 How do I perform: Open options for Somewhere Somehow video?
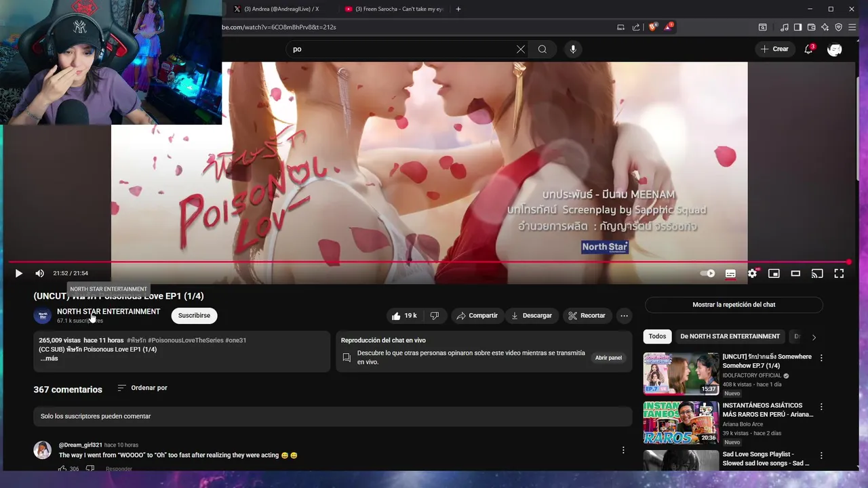[821, 358]
